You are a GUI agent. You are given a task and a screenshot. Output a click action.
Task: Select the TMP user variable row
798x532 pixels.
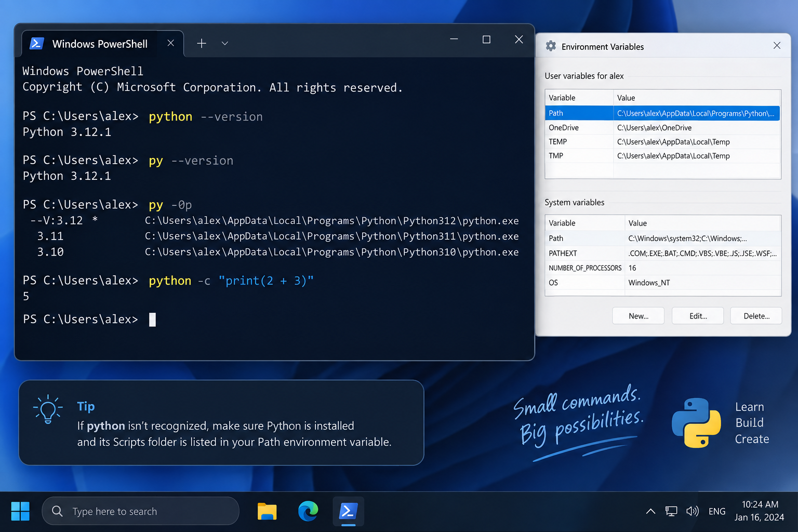[x=662, y=156]
